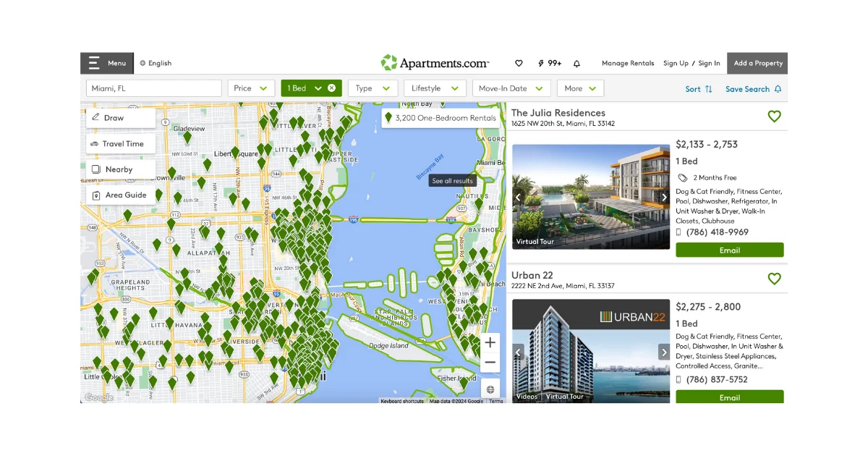Image resolution: width=868 pixels, height=456 pixels.
Task: Click the 2 Months Free label
Action: point(715,177)
